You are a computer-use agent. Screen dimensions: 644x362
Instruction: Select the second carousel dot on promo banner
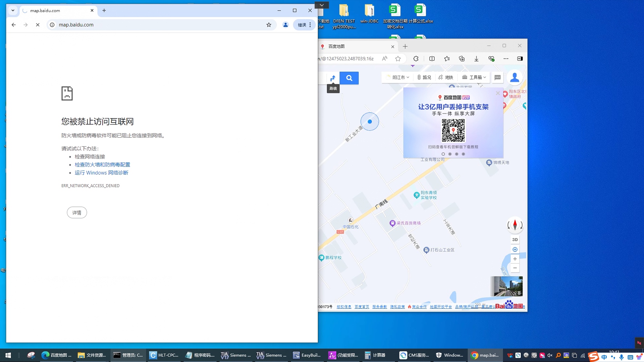click(450, 154)
